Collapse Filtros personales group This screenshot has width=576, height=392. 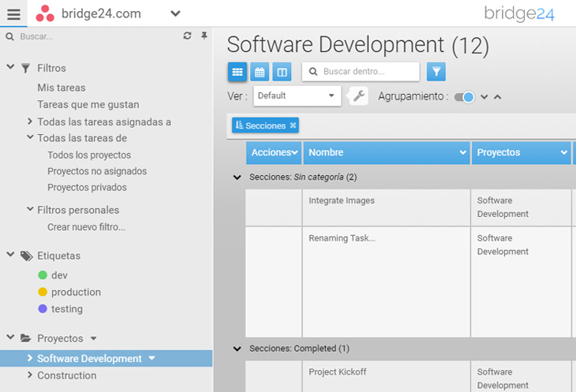(x=30, y=209)
